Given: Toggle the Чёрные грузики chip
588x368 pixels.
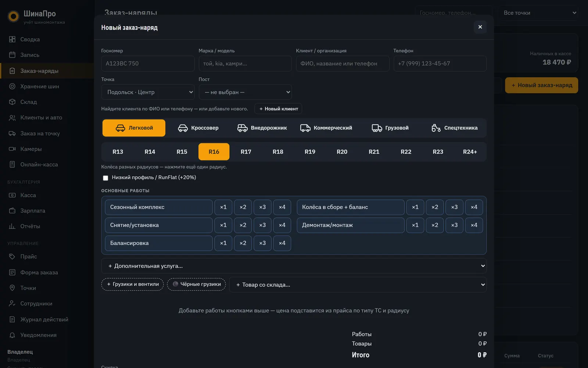Looking at the screenshot, I should click(x=196, y=284).
